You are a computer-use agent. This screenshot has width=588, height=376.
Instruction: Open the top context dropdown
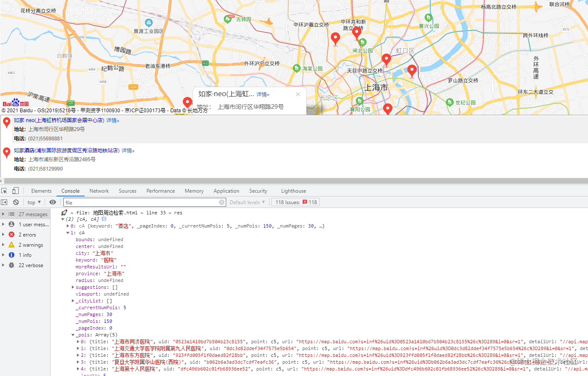tap(34, 202)
